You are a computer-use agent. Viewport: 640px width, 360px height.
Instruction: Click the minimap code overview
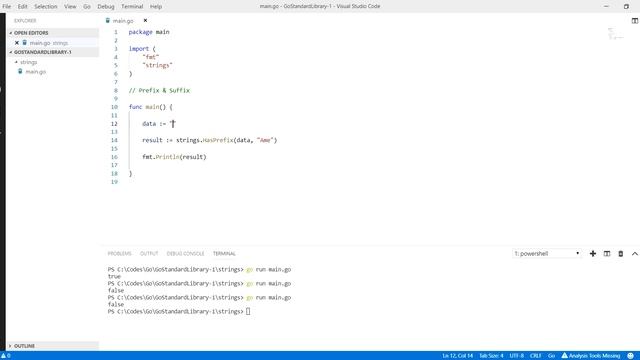(x=616, y=33)
